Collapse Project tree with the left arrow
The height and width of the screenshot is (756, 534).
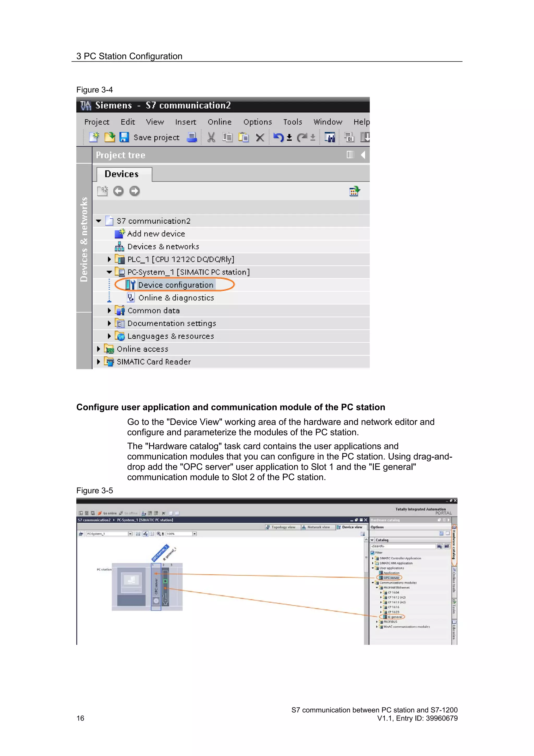[x=363, y=155]
